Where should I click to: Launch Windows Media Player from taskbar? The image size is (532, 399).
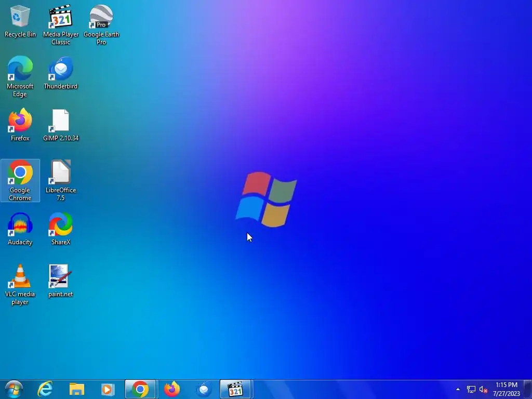pyautogui.click(x=108, y=389)
